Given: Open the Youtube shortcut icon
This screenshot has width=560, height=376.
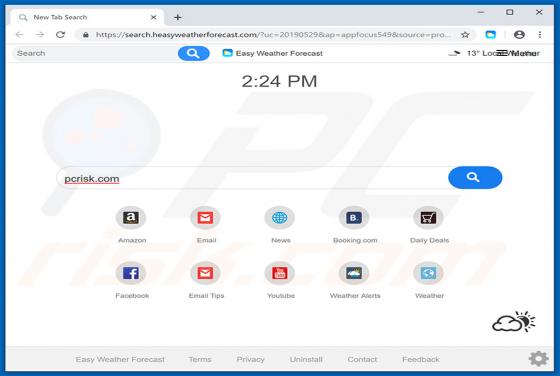Looking at the screenshot, I should (x=280, y=273).
